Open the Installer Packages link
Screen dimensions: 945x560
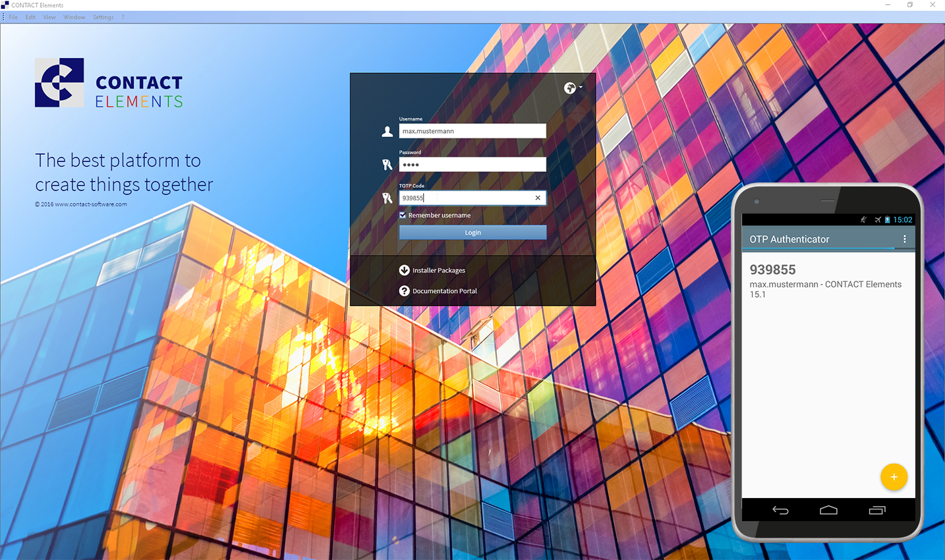tap(432, 270)
